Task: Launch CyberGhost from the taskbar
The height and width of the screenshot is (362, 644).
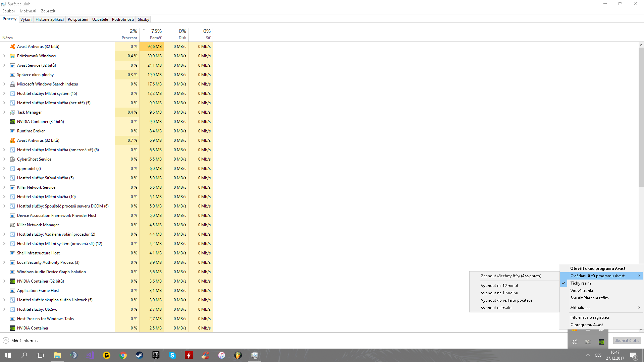Action: pyautogui.click(x=107, y=355)
